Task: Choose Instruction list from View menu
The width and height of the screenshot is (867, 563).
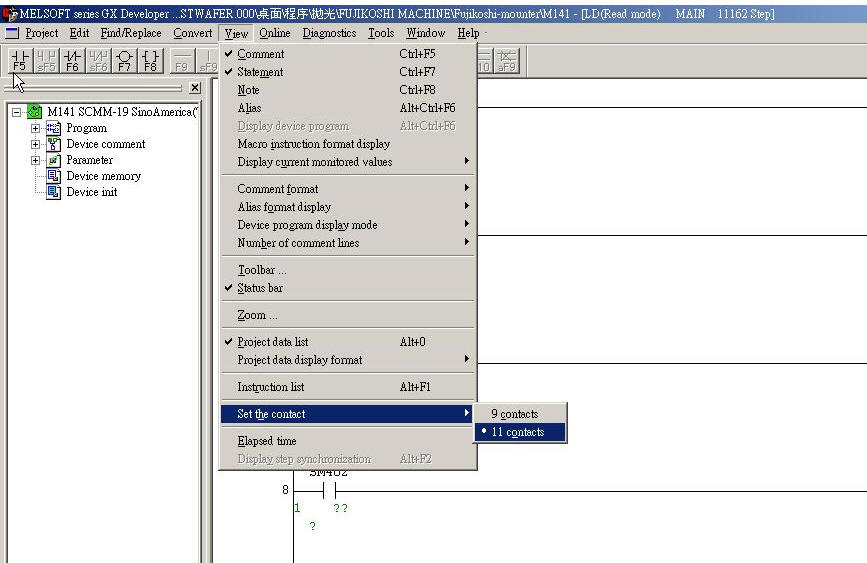Action: (271, 387)
